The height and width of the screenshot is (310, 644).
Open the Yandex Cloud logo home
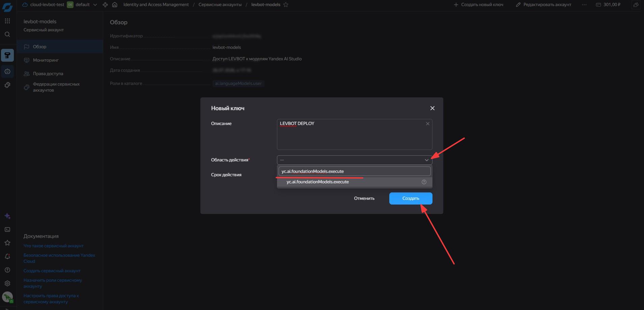[x=7, y=7]
